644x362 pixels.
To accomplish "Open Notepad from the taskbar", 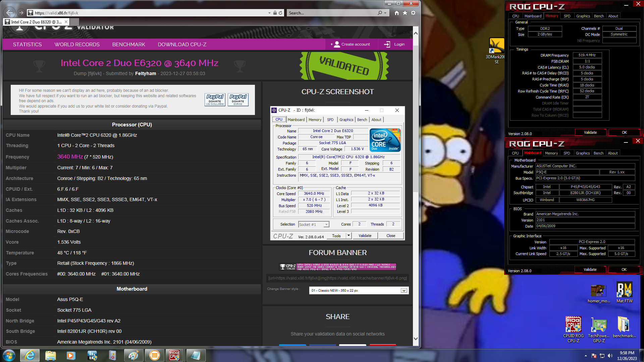I will (x=196, y=355).
